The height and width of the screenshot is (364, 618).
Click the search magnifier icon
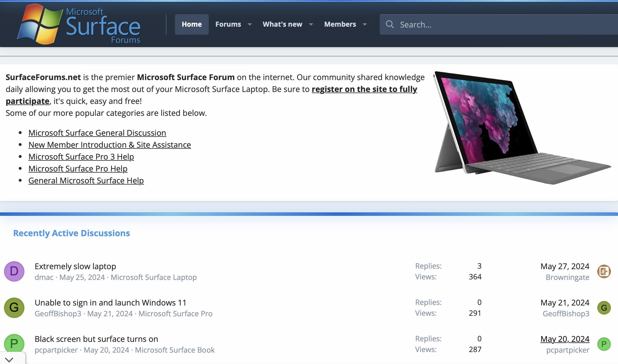coord(390,24)
